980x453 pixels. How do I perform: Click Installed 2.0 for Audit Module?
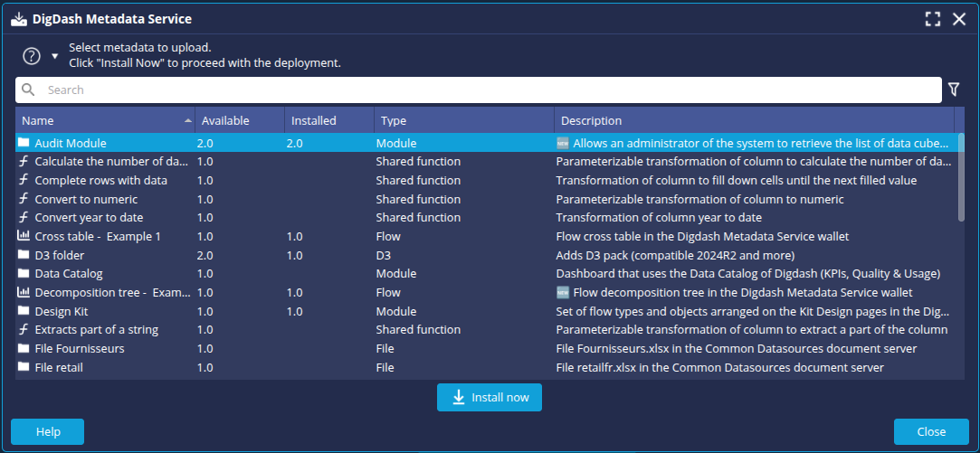pyautogui.click(x=295, y=143)
